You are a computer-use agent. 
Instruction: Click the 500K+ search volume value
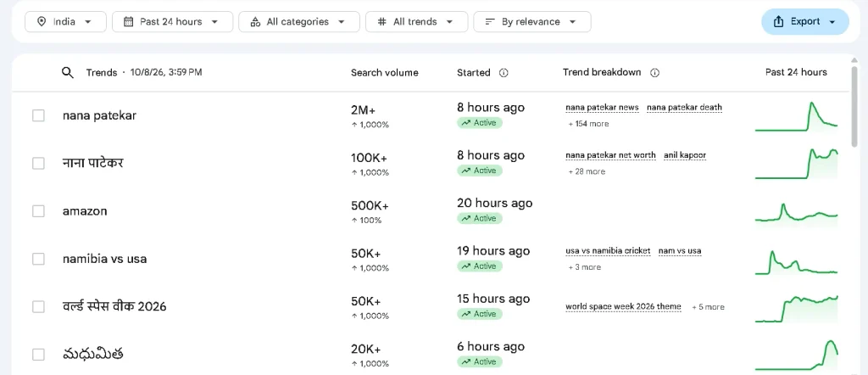[370, 206]
